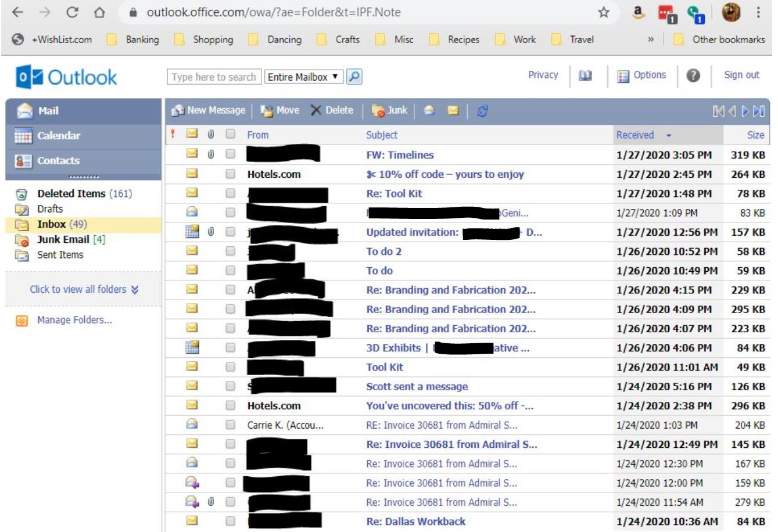Click the New Message button
The width and height of the screenshot is (778, 532).
coord(208,110)
